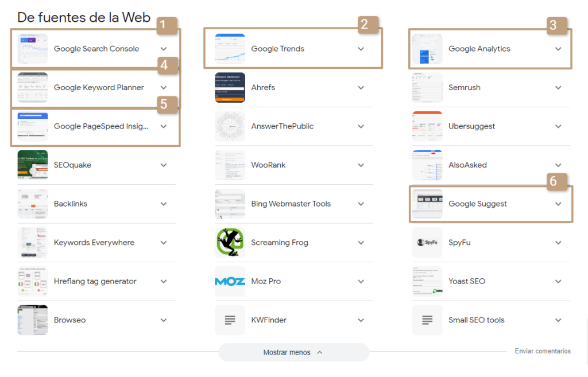Click the Mostrar menos button

point(293,352)
